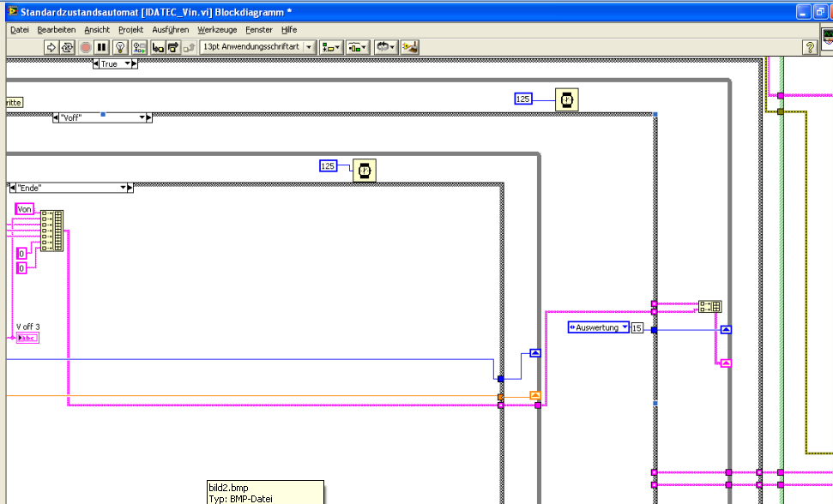Select the 15 value box beside Auswertung

(637, 328)
